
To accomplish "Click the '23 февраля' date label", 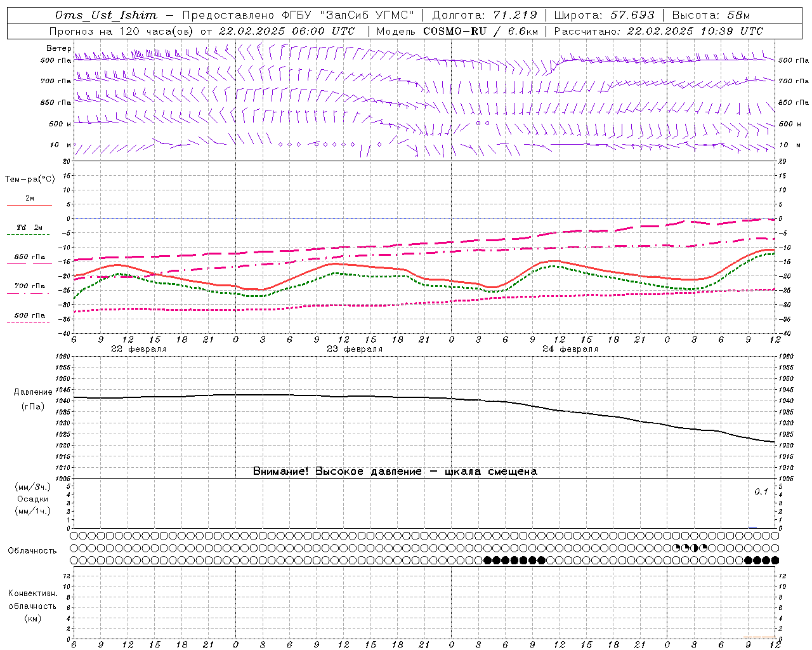I will pyautogui.click(x=355, y=349).
